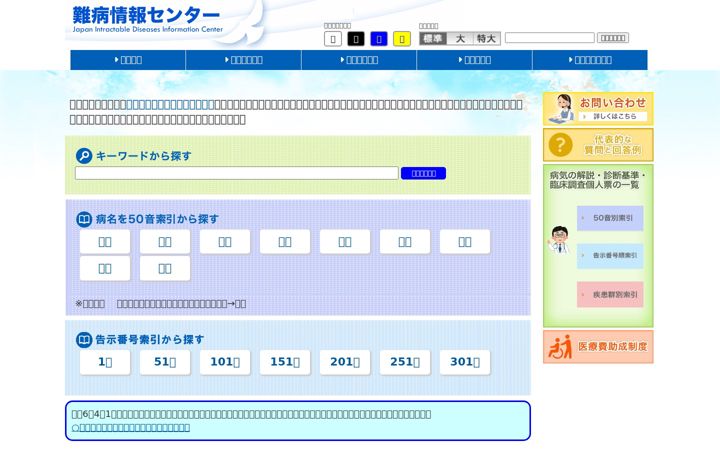720x450 pixels.
Task: Set font size to 大
Action: (460, 39)
